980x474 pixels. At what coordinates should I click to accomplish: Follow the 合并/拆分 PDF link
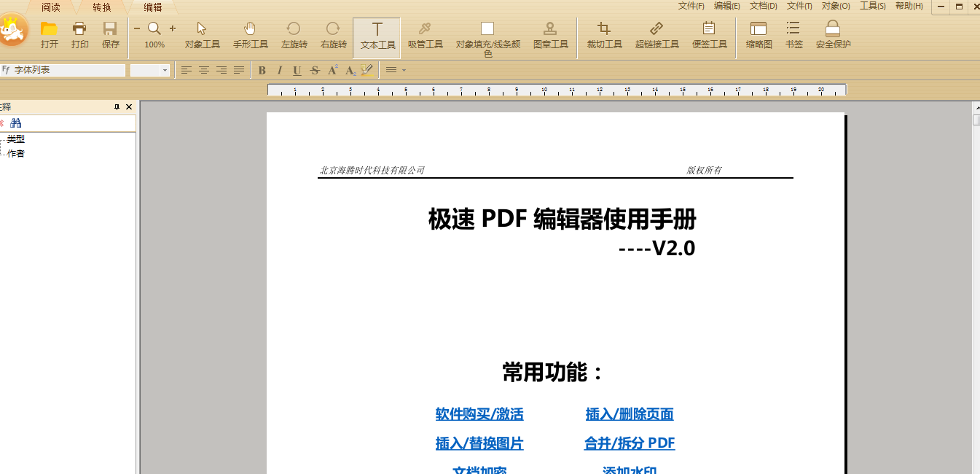tap(630, 443)
